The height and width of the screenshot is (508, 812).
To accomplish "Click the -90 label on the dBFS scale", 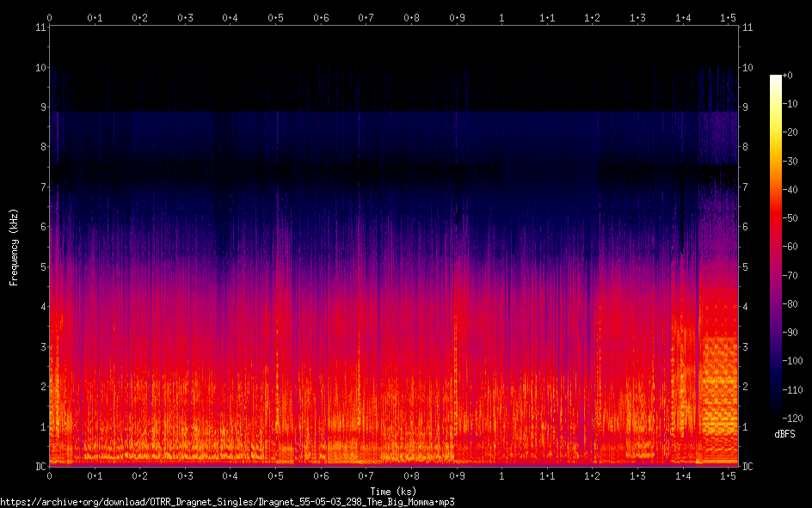I will pos(797,333).
